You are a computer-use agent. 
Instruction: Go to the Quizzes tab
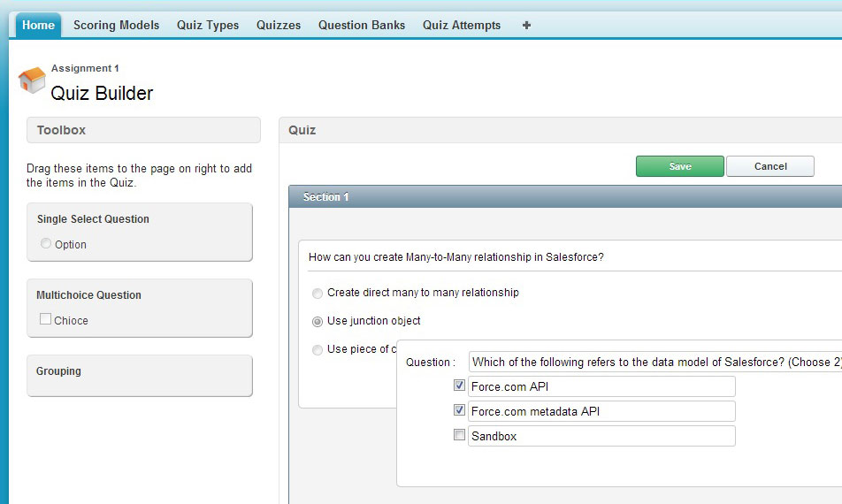279,26
